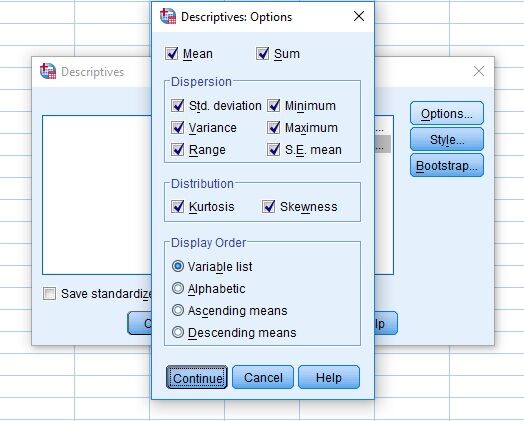Image resolution: width=524 pixels, height=421 pixels.
Task: Click the SPSS icon in Descriptives dialog title
Action: point(48,71)
